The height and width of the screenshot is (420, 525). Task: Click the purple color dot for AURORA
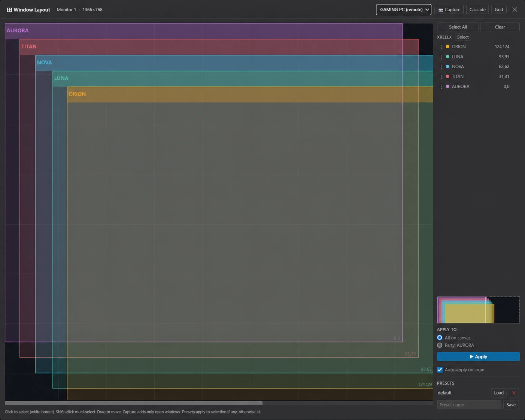(447, 86)
